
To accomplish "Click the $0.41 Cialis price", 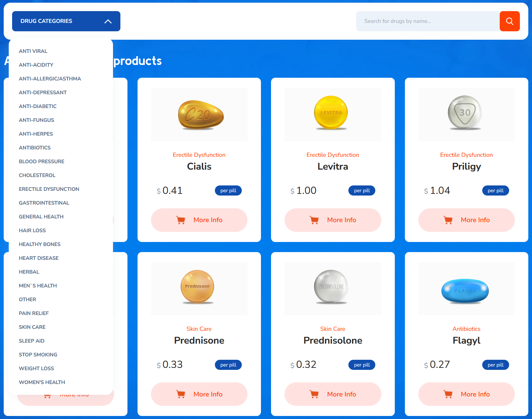I will tap(169, 190).
